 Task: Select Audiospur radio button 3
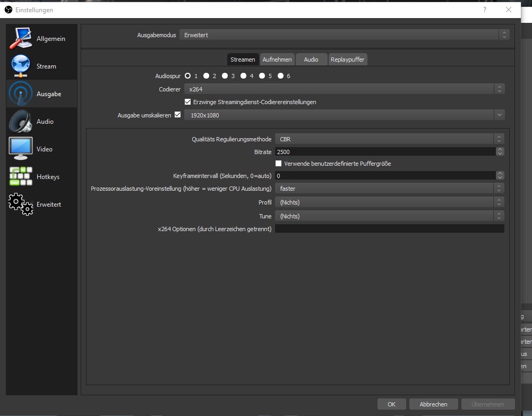225,76
